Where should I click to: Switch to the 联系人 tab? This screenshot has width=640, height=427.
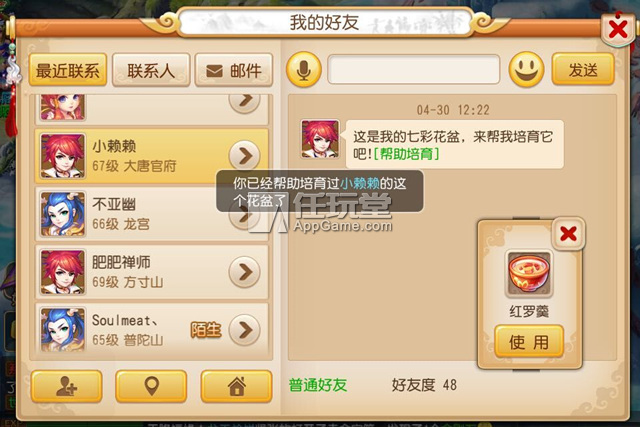[151, 70]
